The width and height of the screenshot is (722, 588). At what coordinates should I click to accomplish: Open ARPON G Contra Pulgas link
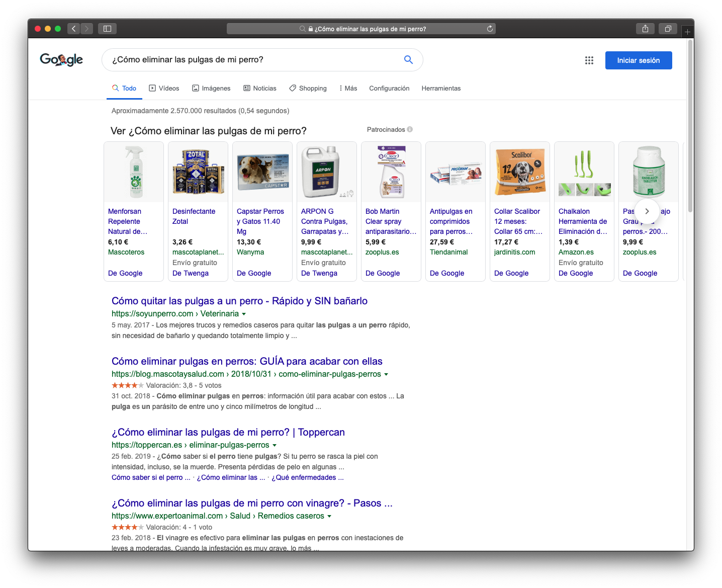click(x=325, y=221)
